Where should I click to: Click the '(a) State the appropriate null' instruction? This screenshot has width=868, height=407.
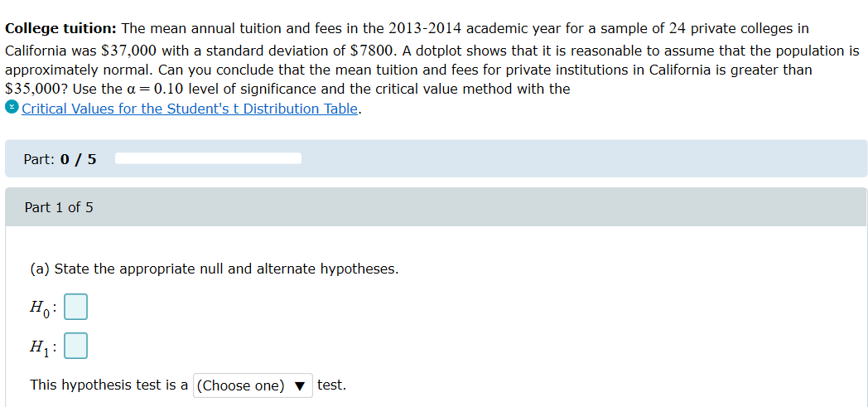point(214,269)
